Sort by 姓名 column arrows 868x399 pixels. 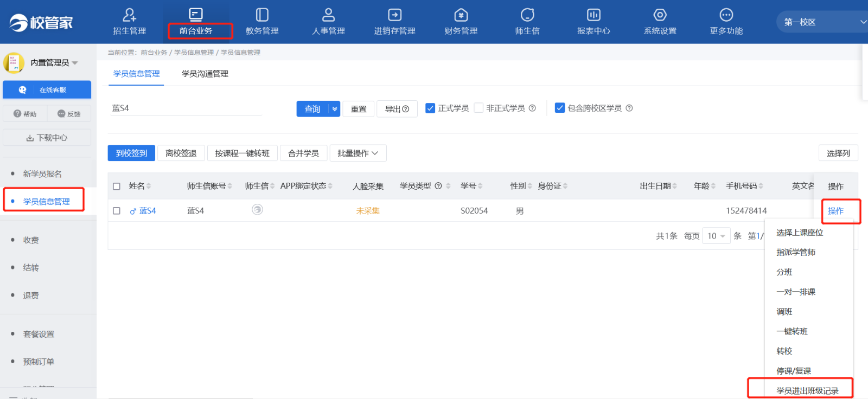tap(149, 186)
